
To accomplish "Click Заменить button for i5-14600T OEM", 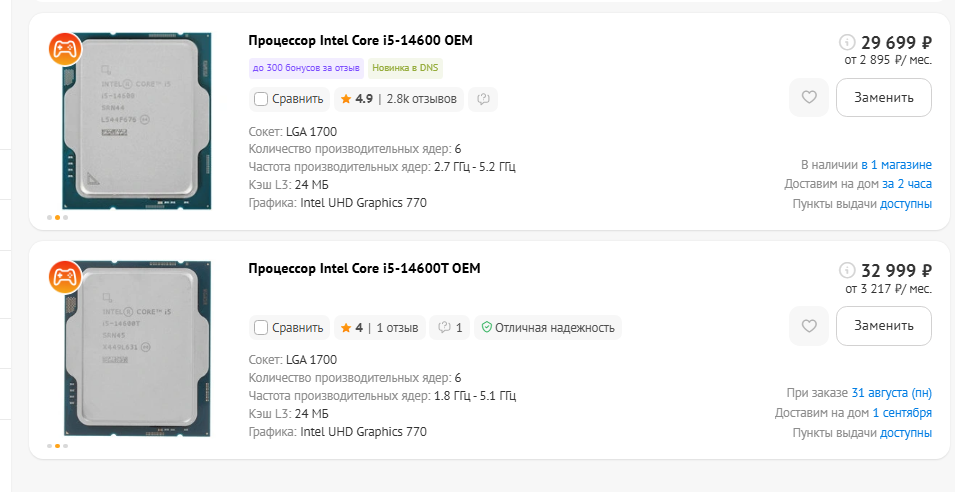I will click(x=884, y=326).
